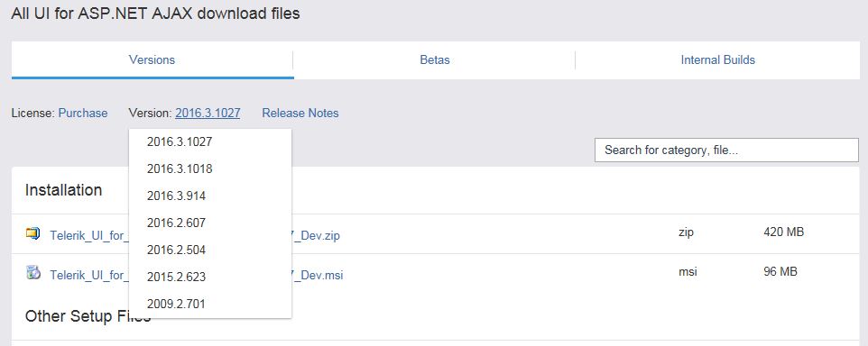Click the Installation section heading
Screen dimensions: 868x346
[64, 190]
